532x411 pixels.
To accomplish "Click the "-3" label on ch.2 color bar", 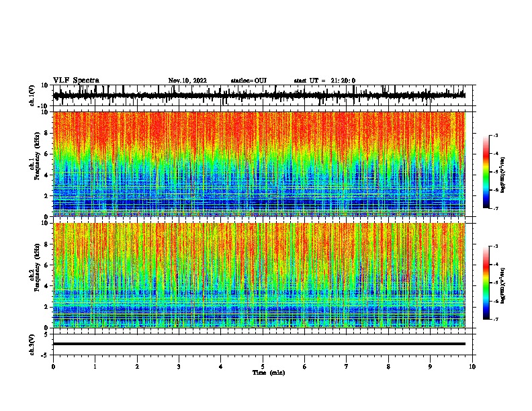I will (x=496, y=246).
